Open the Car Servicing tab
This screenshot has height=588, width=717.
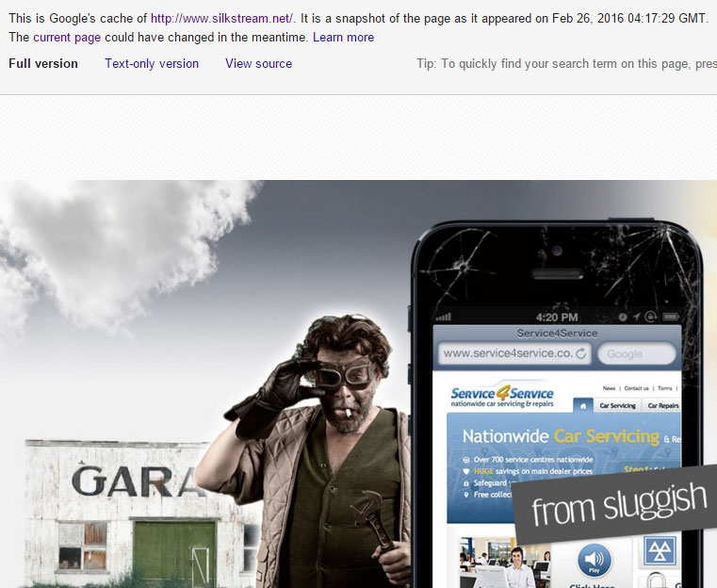617,405
